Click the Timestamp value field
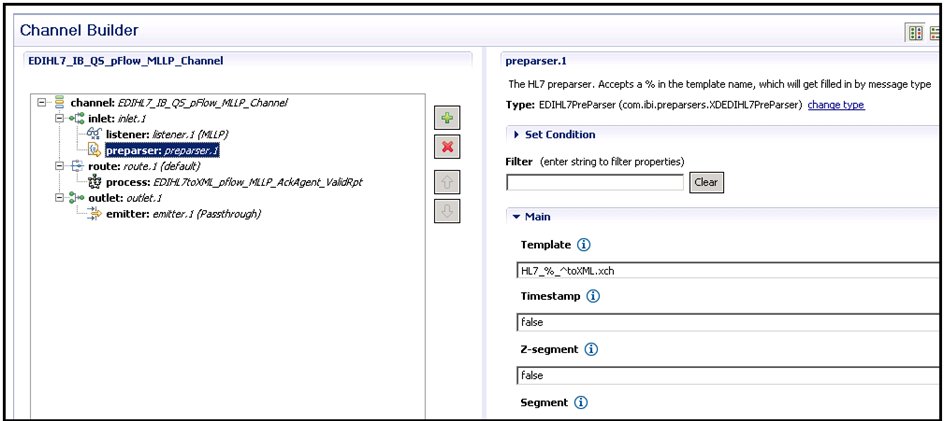This screenshot has width=944, height=421. pos(727,322)
